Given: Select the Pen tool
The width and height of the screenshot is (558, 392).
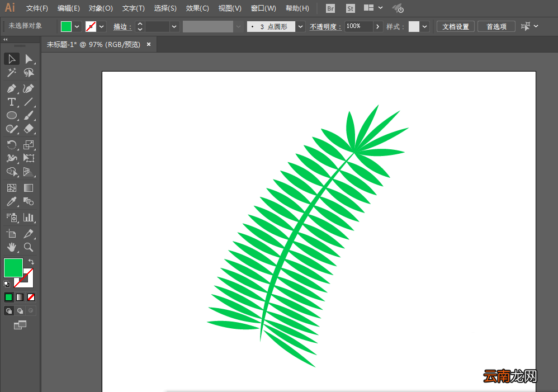Looking at the screenshot, I should (x=12, y=88).
